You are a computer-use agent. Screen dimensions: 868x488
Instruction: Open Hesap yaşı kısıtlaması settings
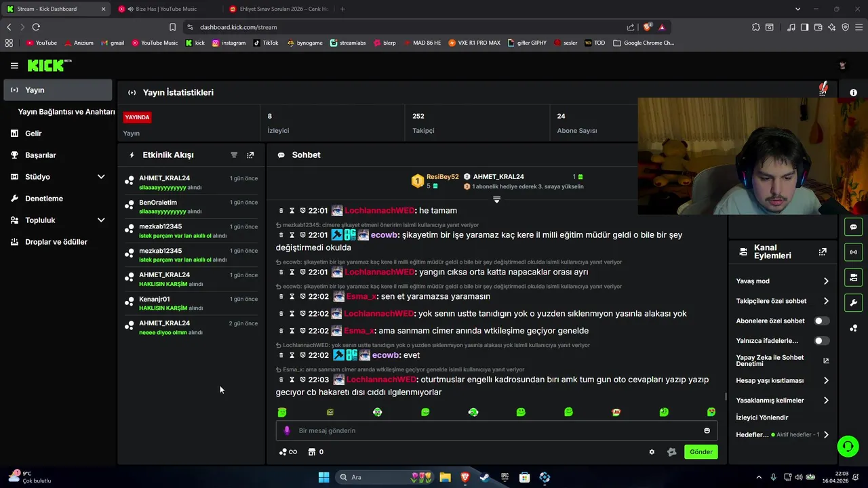pyautogui.click(x=783, y=381)
